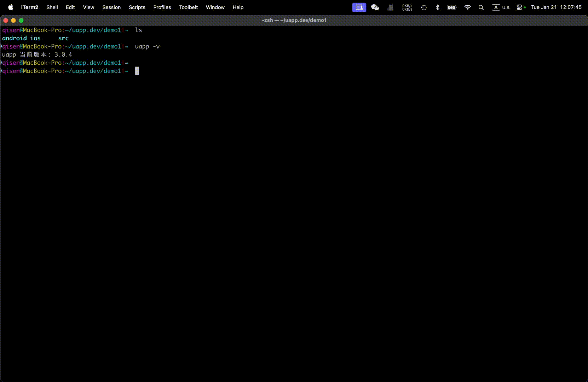The image size is (588, 382).
Task: Open the Profiles menu
Action: click(162, 7)
